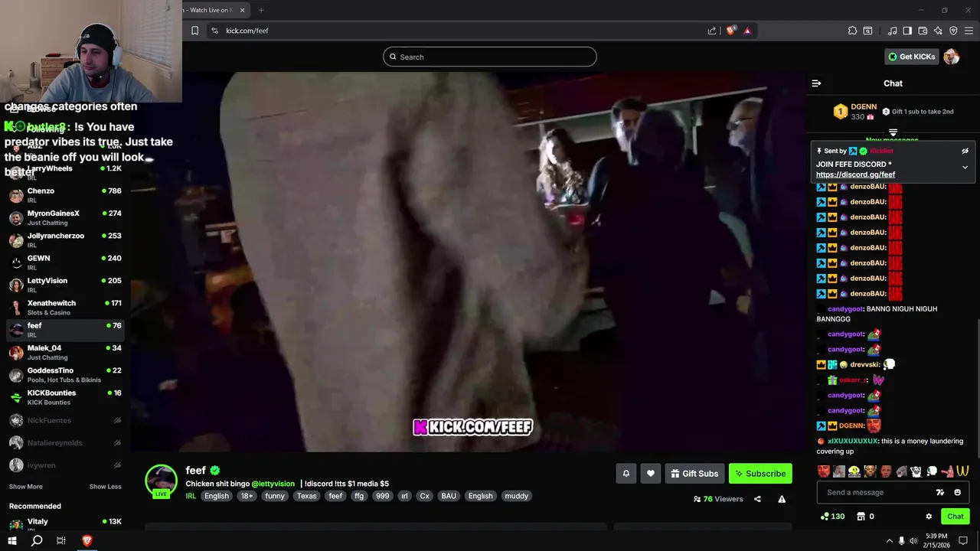
Task: Open browser share page icon
Action: pos(712,31)
